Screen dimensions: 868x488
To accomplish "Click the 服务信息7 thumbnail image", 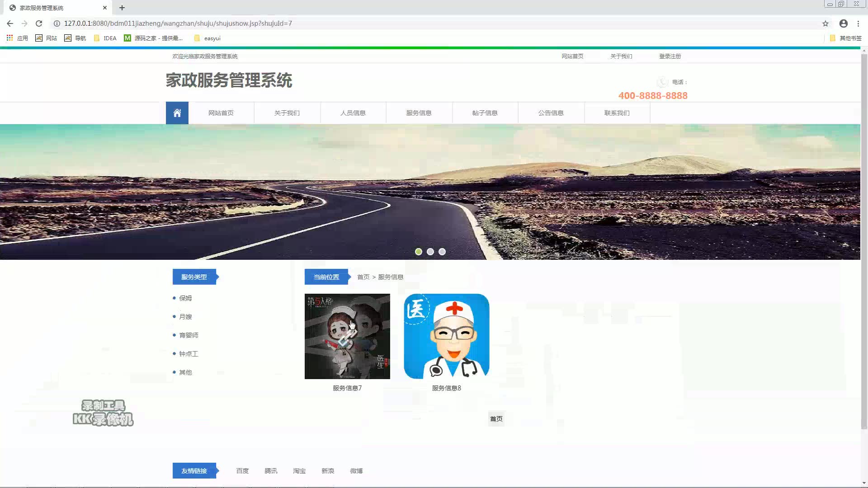I will click(x=347, y=336).
